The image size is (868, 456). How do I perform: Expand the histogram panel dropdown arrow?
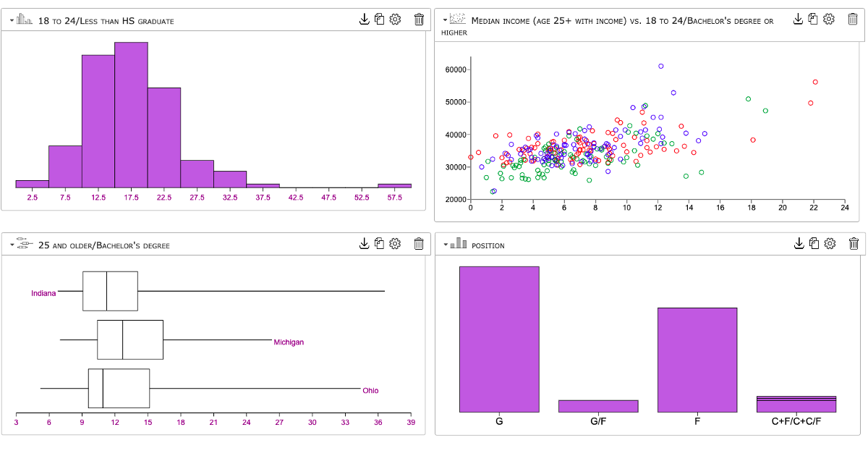tap(10, 20)
